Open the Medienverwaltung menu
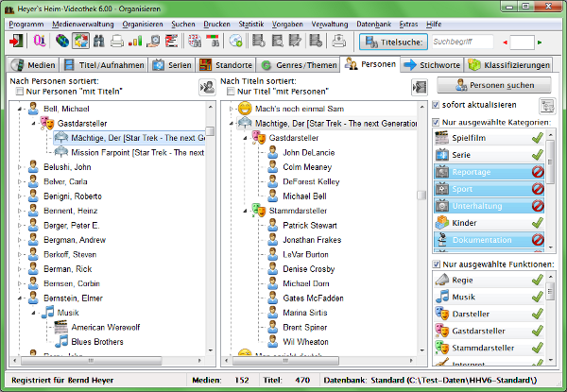This screenshot has width=567, height=392. (x=79, y=21)
